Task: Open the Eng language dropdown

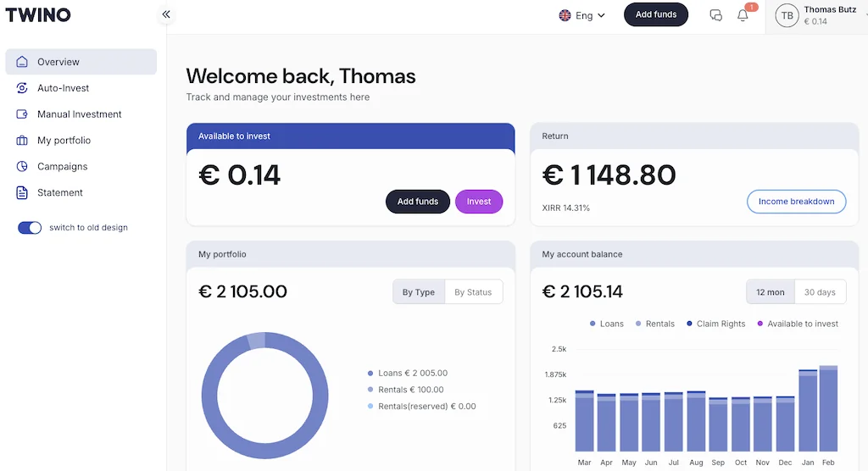Action: 582,15
